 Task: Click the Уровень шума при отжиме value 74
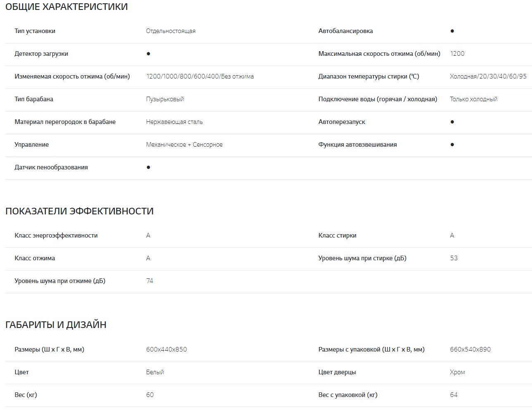click(x=150, y=281)
